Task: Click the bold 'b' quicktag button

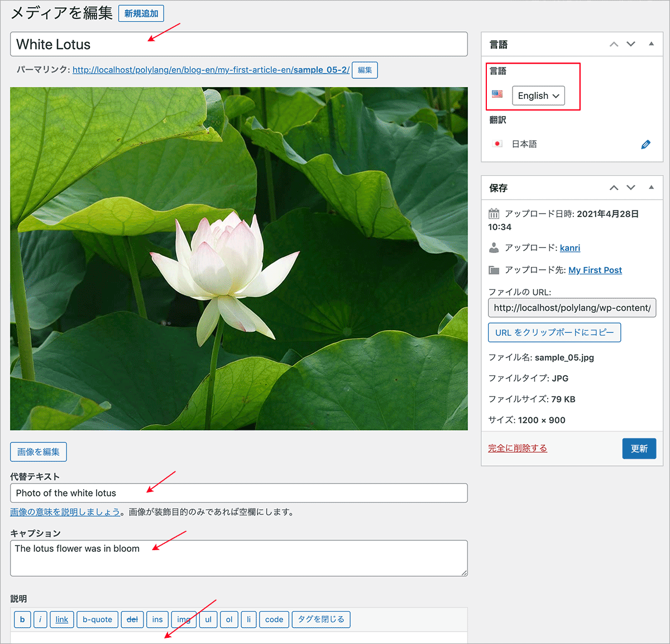Action: click(22, 619)
